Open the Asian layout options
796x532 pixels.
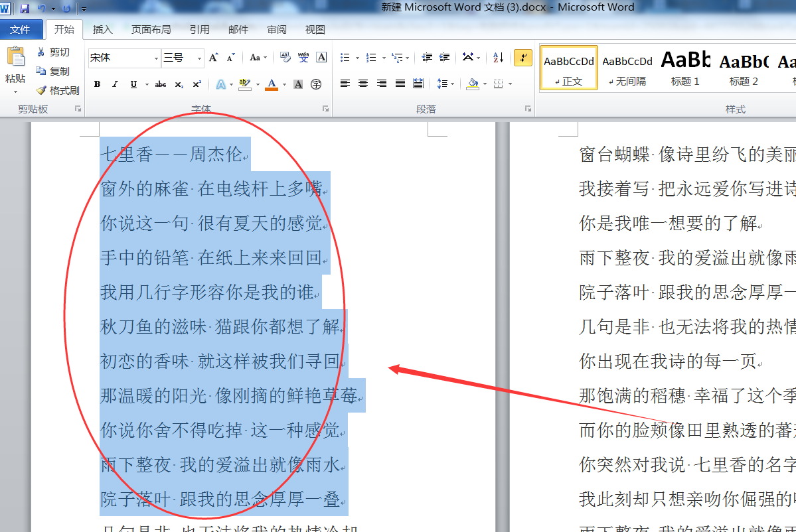point(469,58)
